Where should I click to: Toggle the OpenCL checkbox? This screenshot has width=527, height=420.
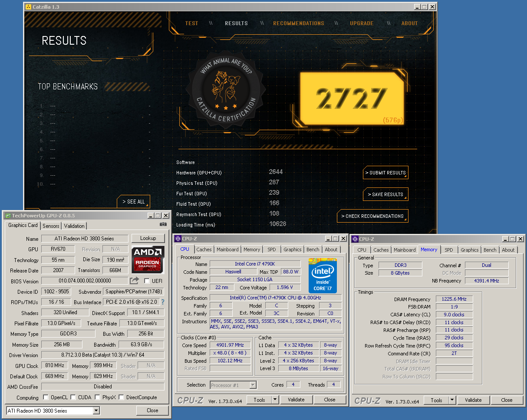(46, 397)
